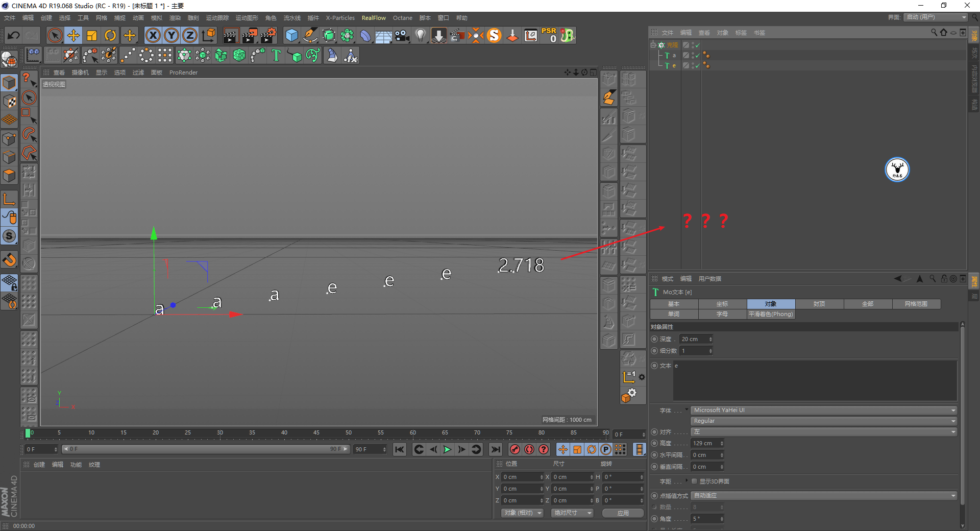
Task: Select the Live Selection tool
Action: [55, 35]
